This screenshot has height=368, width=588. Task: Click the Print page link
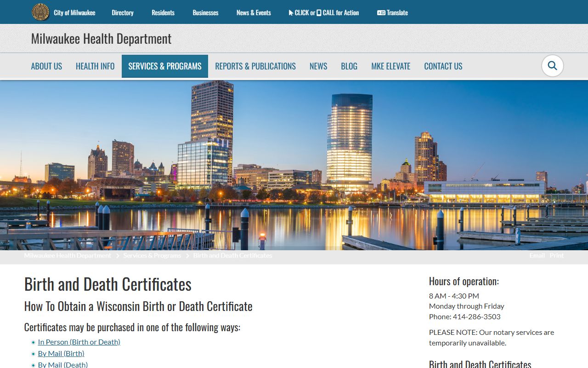557,255
